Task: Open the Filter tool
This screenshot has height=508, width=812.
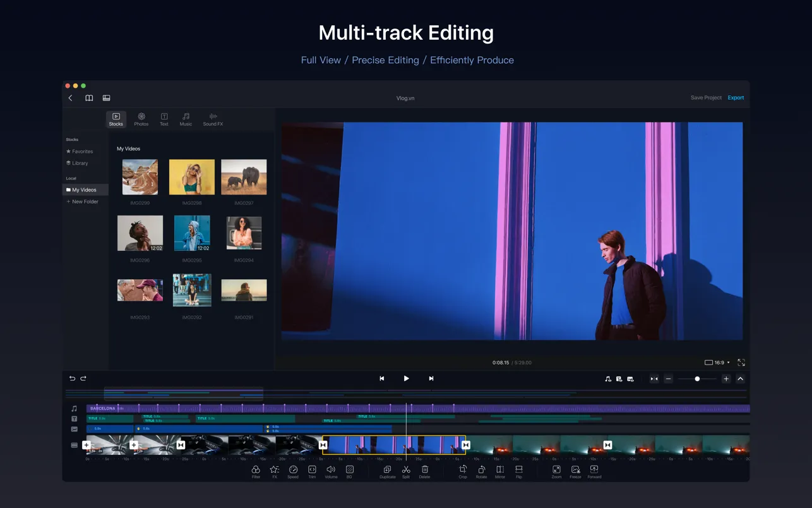Action: [256, 470]
